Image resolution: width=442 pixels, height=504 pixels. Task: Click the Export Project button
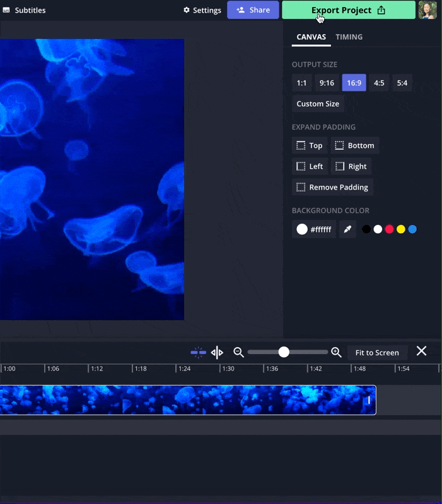click(x=348, y=10)
